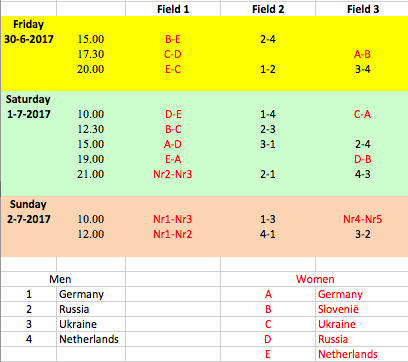Select the Field 2 header cell
408x362 pixels.
(268, 9)
